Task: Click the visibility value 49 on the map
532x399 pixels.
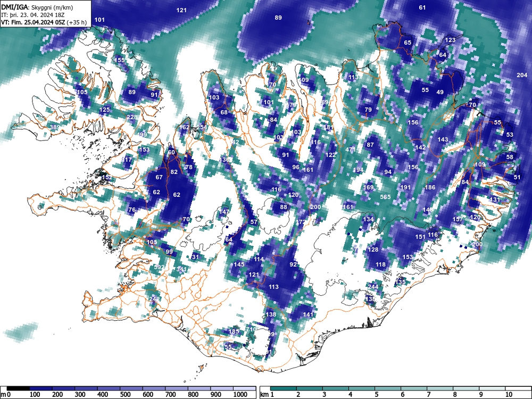Action: 440,92
